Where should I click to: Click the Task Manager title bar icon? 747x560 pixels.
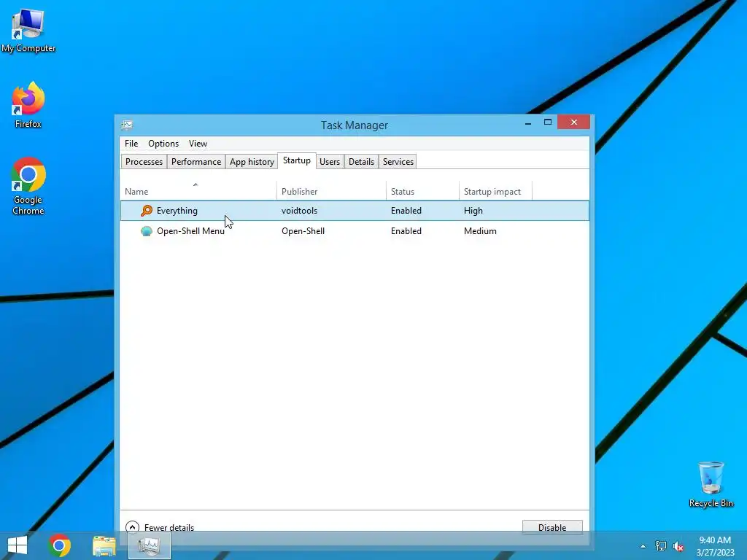[127, 125]
